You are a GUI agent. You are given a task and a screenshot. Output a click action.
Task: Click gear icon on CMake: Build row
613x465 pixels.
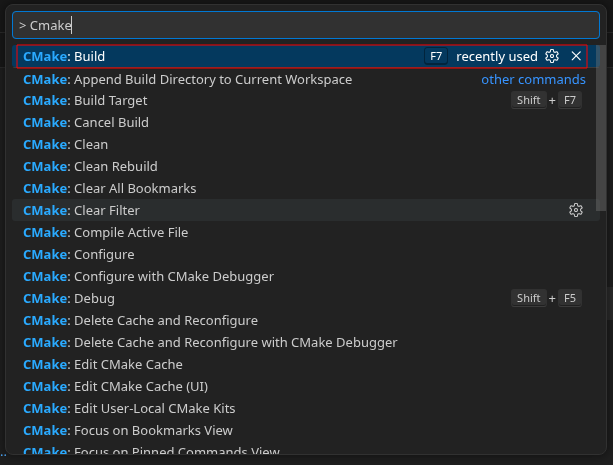coord(552,57)
